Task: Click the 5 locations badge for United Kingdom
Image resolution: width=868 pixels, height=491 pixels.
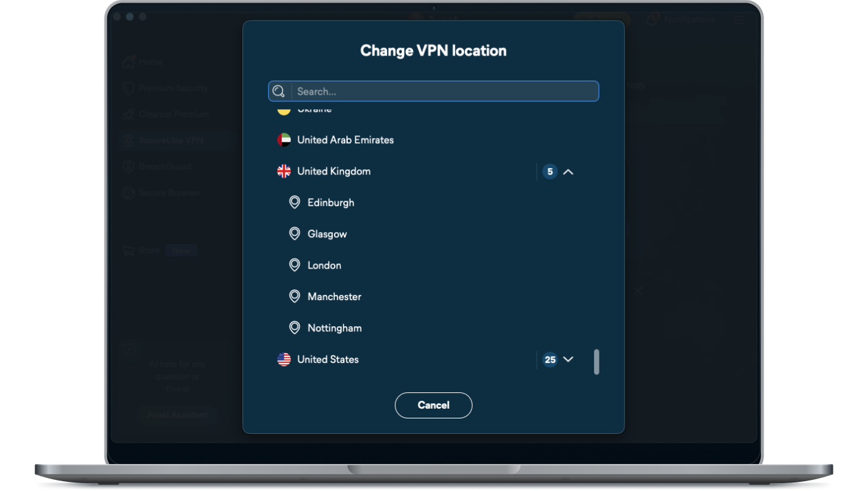Action: pos(550,172)
